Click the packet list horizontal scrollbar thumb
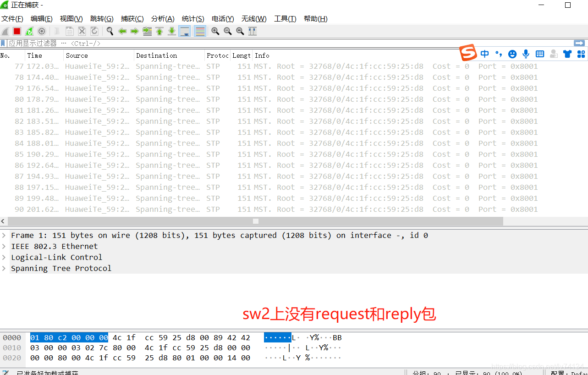The width and height of the screenshot is (588, 375). click(256, 221)
